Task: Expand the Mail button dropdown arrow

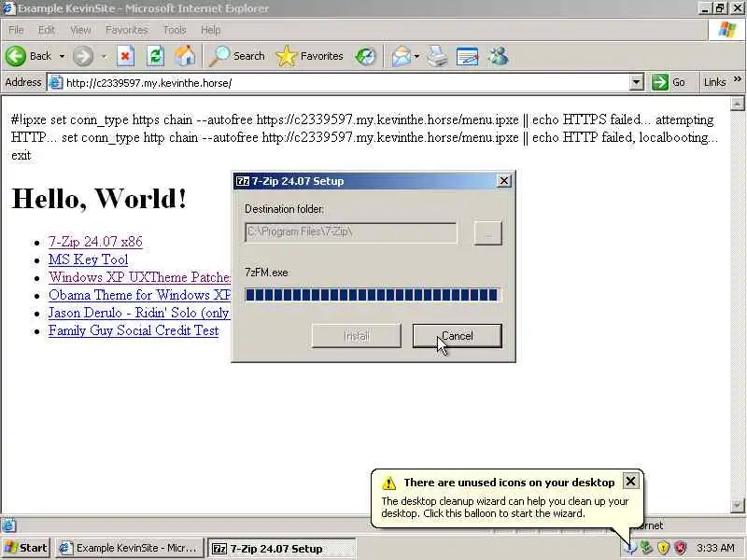Action: (416, 56)
